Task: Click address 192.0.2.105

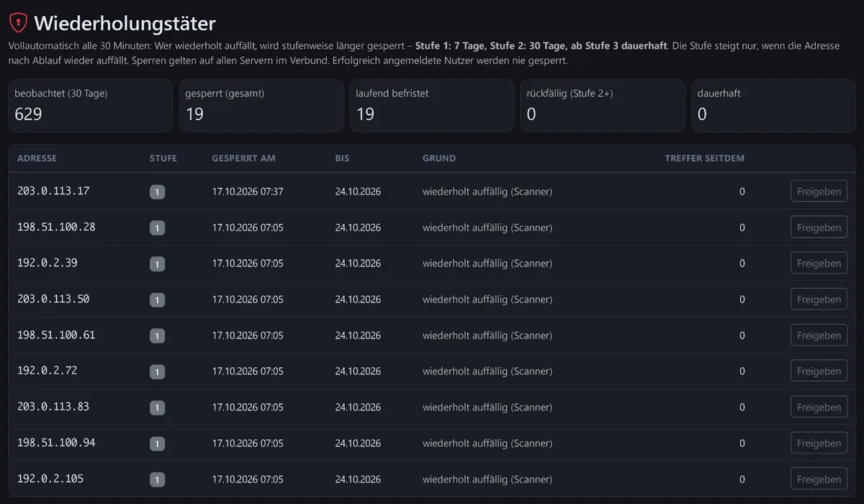Action: [x=50, y=479]
